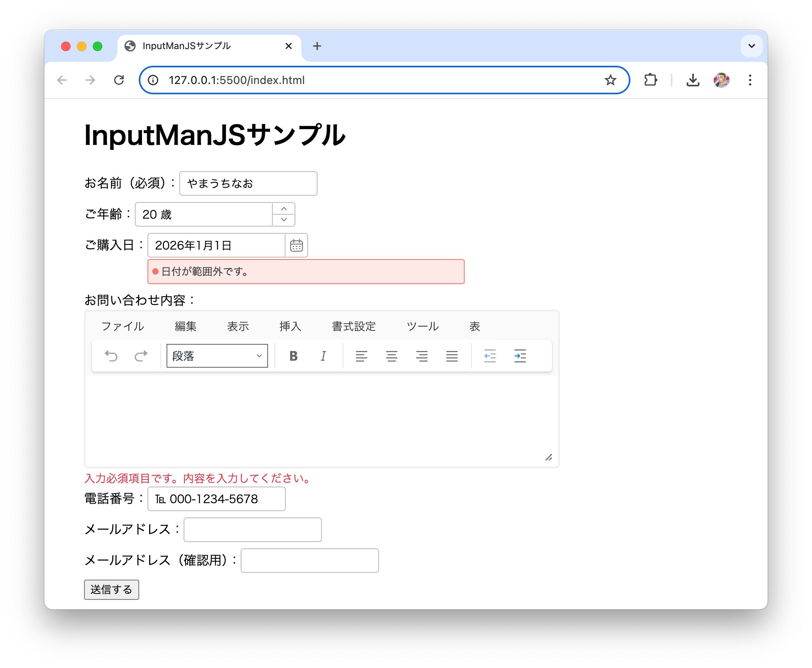Open the calendar picker for ご購入日
The width and height of the screenshot is (812, 668).
click(x=296, y=245)
